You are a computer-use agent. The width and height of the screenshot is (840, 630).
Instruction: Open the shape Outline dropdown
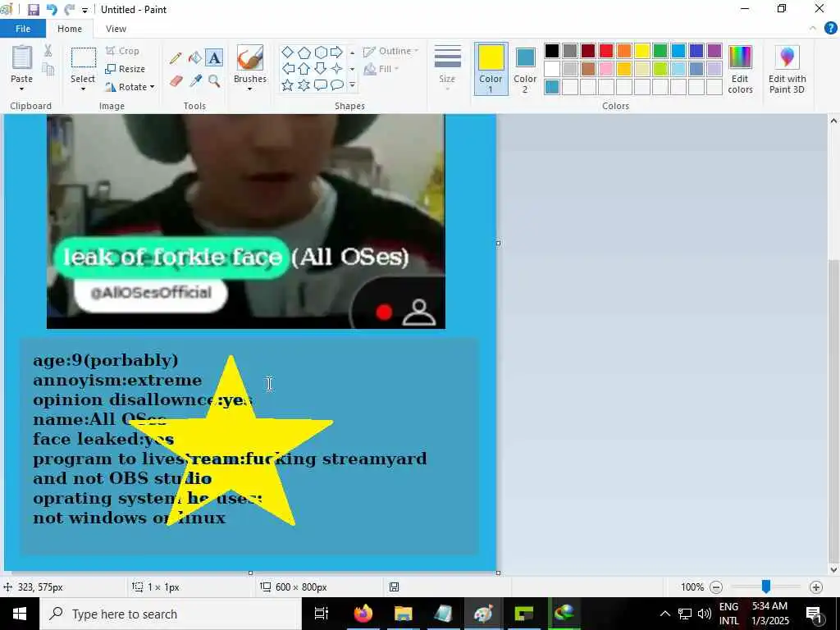390,51
